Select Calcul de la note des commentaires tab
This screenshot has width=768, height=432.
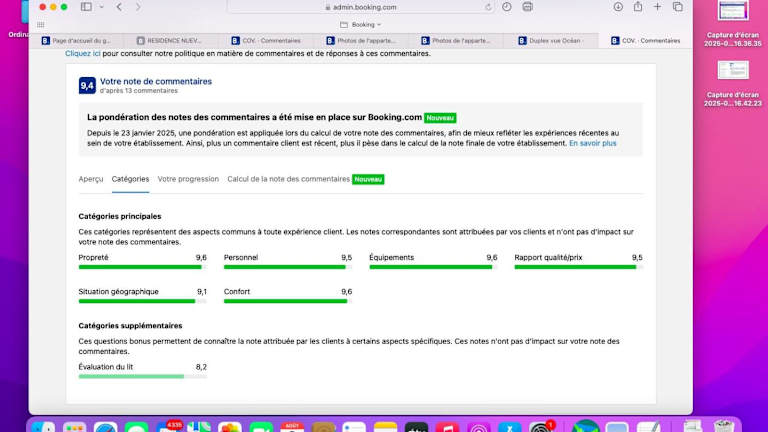pyautogui.click(x=288, y=179)
